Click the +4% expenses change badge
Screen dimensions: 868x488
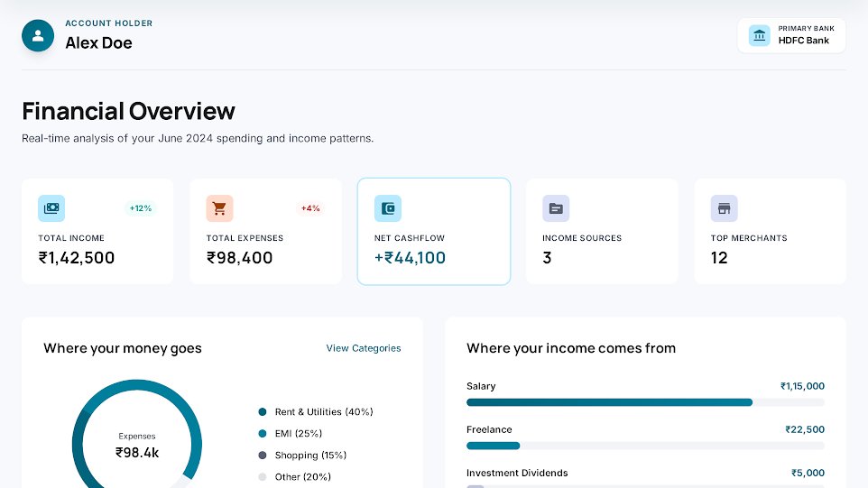310,208
